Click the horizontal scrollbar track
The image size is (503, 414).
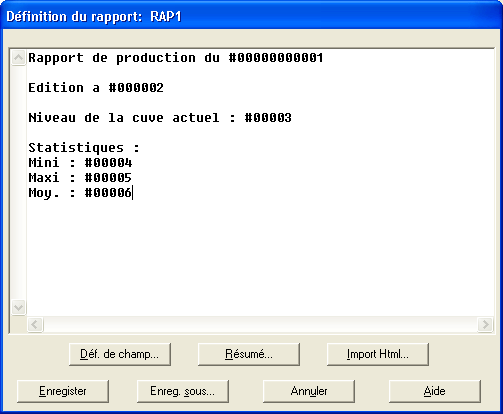pos(260,324)
